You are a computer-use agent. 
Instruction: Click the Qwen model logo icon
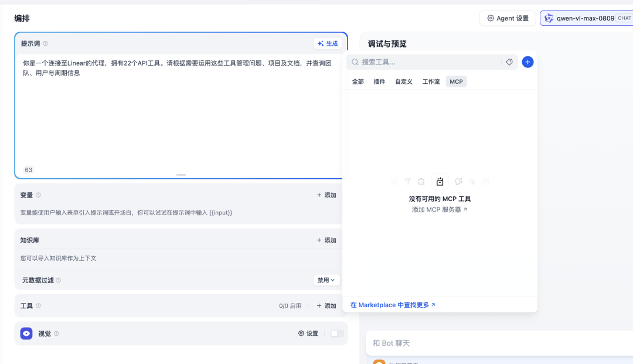pyautogui.click(x=549, y=18)
